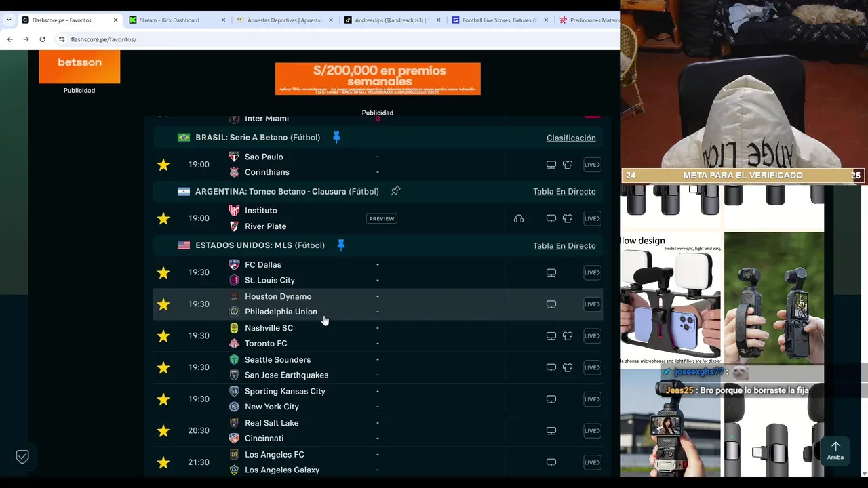Switch to Stream - Kick Dashboard tab
868x488 pixels.
(176, 20)
